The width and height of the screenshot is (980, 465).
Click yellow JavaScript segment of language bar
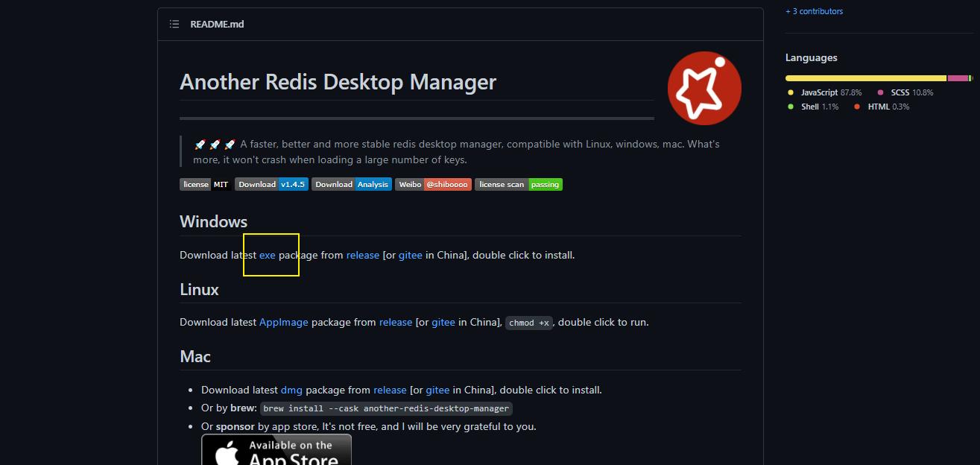click(x=866, y=78)
